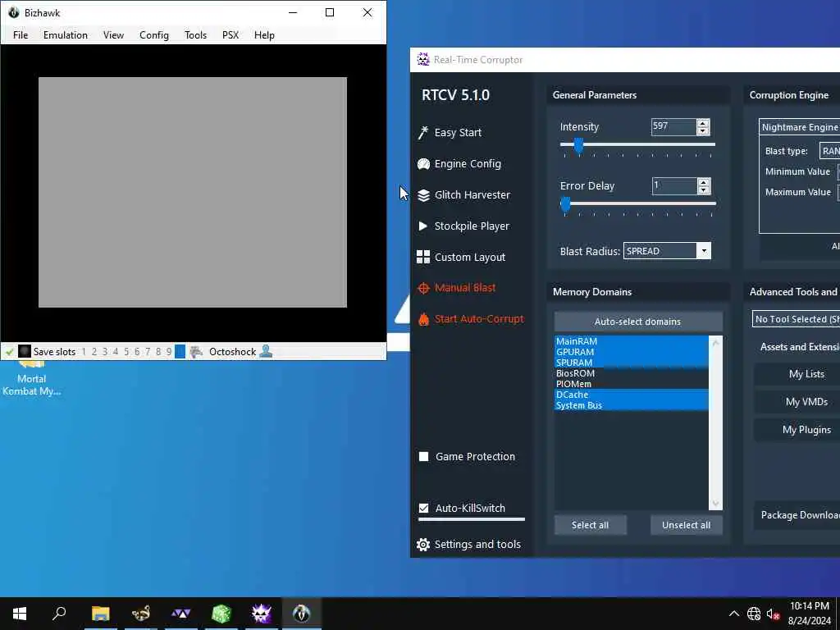Viewport: 840px width, 630px height.
Task: Click the Select all button
Action: click(x=590, y=525)
